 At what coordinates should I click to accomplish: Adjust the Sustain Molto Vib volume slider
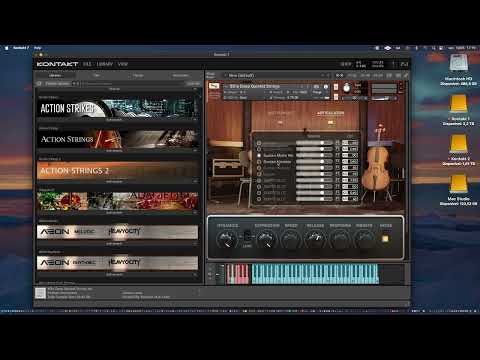coord(314,155)
